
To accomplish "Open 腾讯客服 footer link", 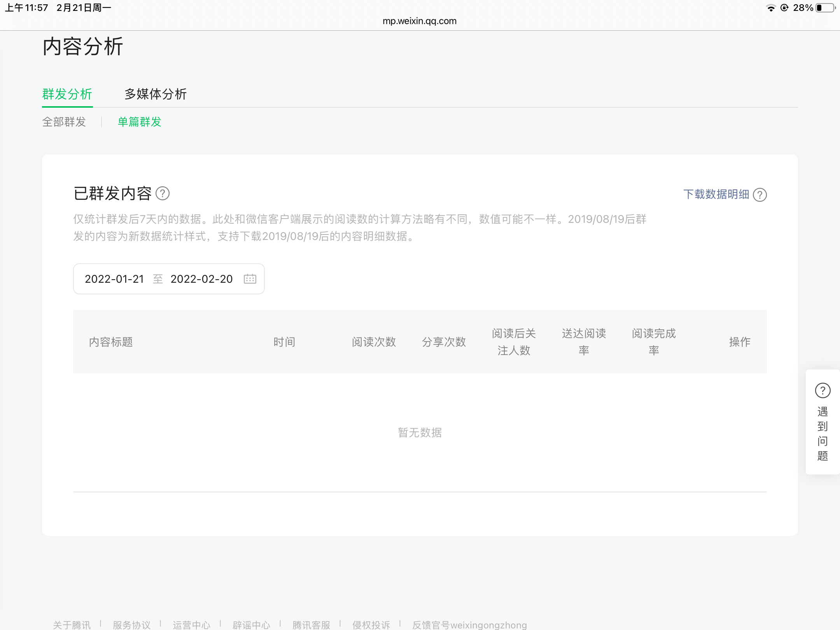I will point(311,625).
